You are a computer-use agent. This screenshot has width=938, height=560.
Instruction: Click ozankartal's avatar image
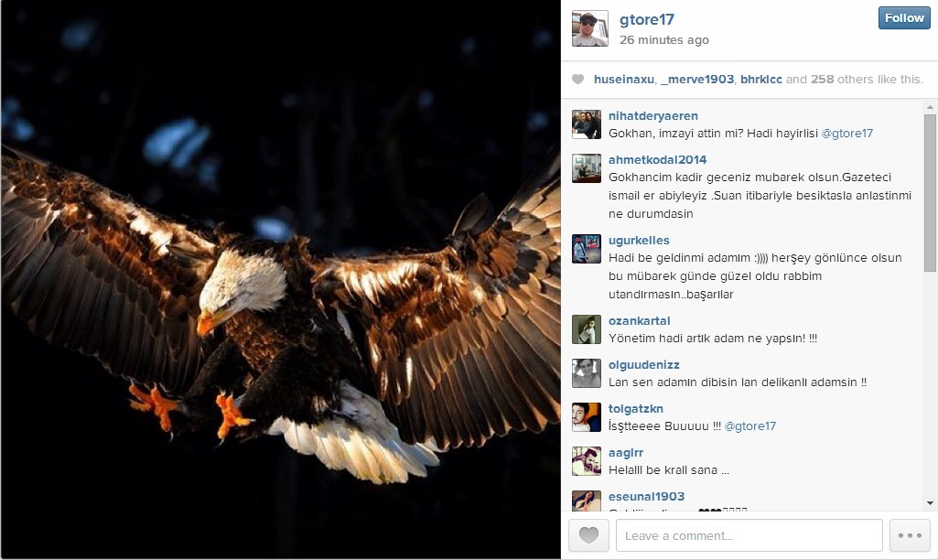click(587, 329)
